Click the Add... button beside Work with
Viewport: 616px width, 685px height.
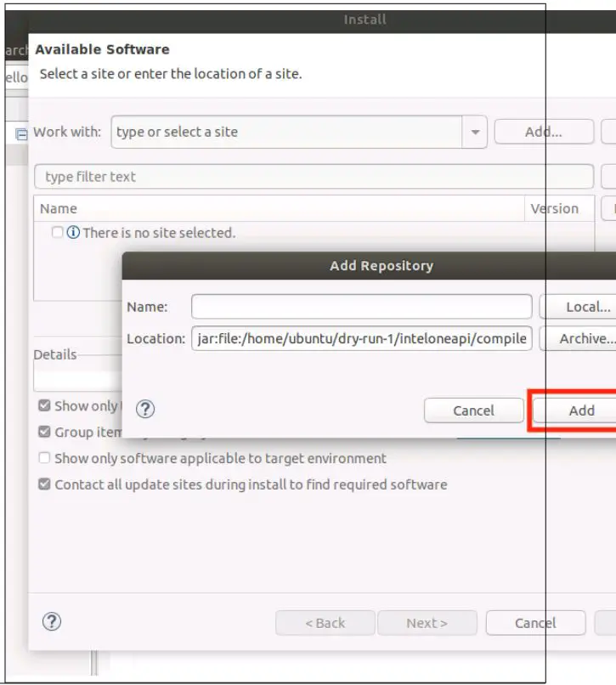(x=543, y=132)
